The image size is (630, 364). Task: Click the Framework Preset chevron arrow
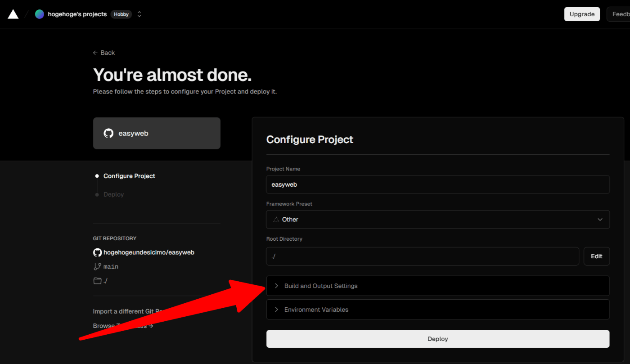(600, 220)
